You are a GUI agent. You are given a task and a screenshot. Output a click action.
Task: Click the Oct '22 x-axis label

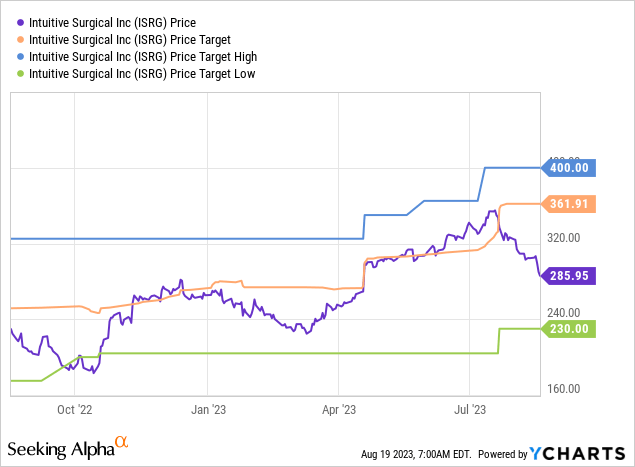[75, 409]
